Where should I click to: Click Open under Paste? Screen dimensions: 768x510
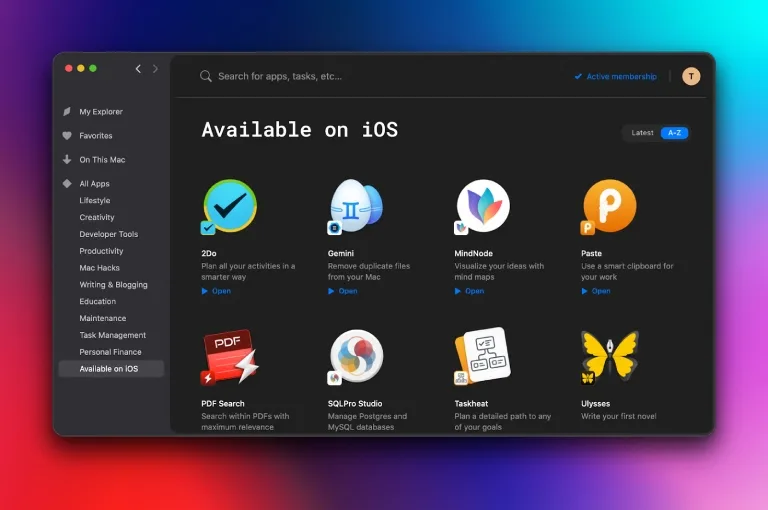pyautogui.click(x=601, y=291)
